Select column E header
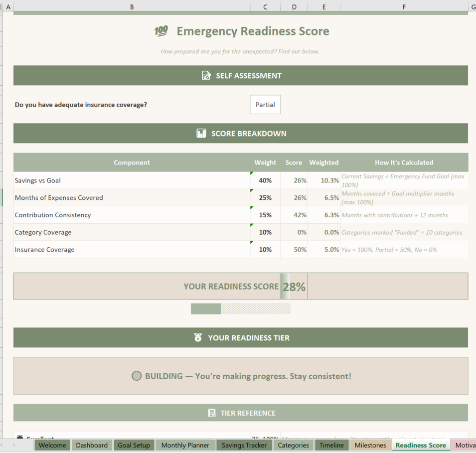The image size is (476, 453). pyautogui.click(x=324, y=6)
